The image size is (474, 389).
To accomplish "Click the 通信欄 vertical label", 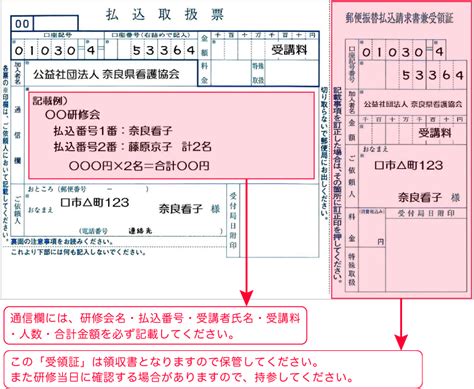I will point(17,135).
